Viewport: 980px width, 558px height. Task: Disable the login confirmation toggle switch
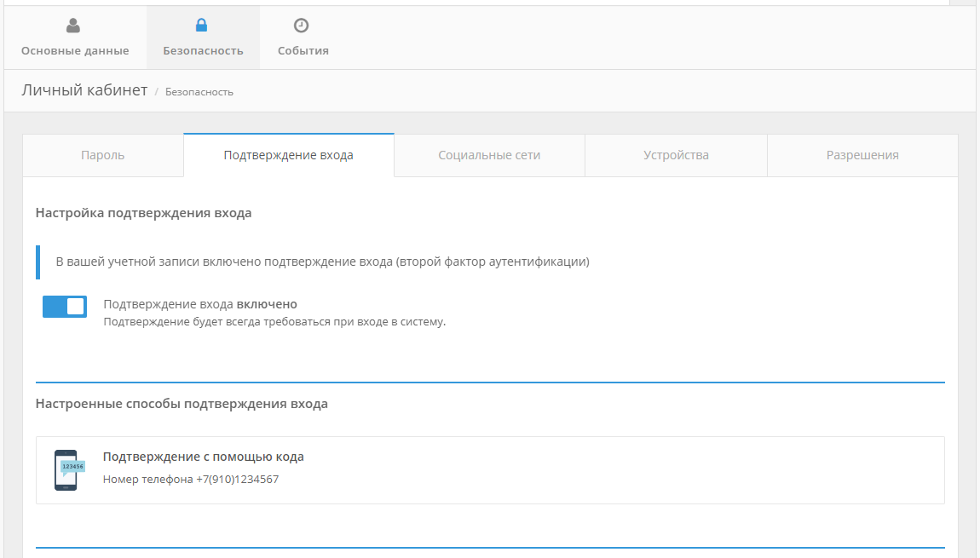[x=65, y=307]
